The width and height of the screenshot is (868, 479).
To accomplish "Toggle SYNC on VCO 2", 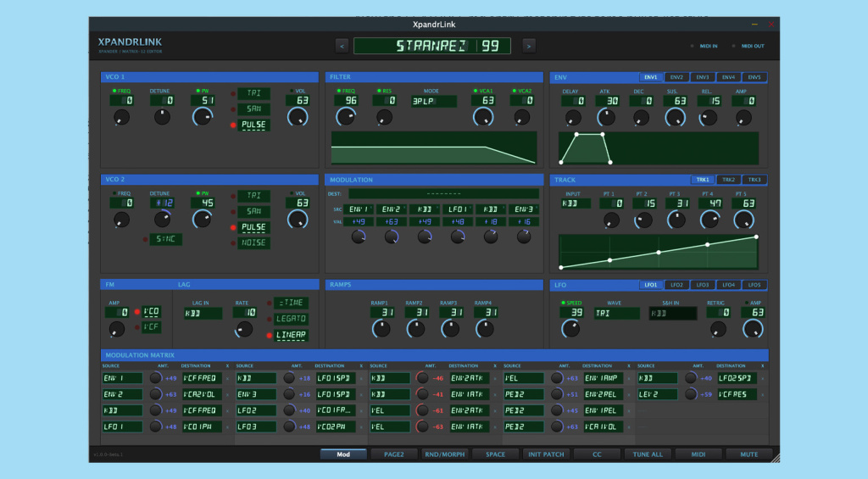I will click(165, 239).
